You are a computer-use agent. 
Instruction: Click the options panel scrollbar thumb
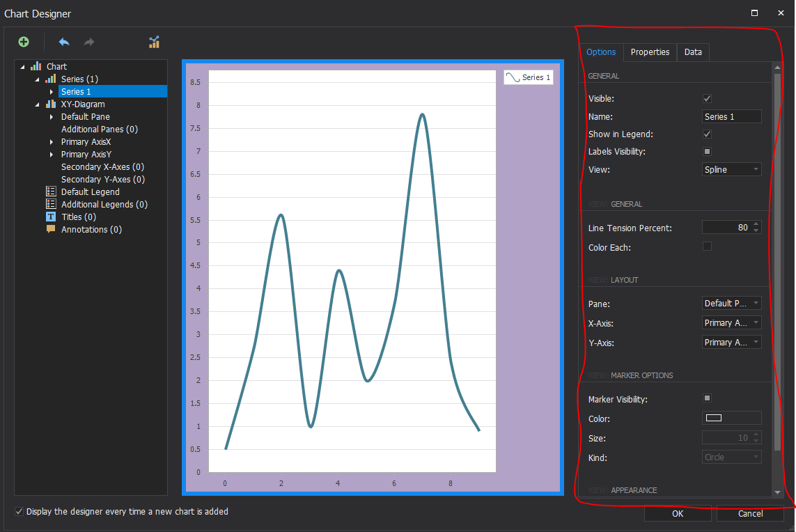click(x=777, y=261)
